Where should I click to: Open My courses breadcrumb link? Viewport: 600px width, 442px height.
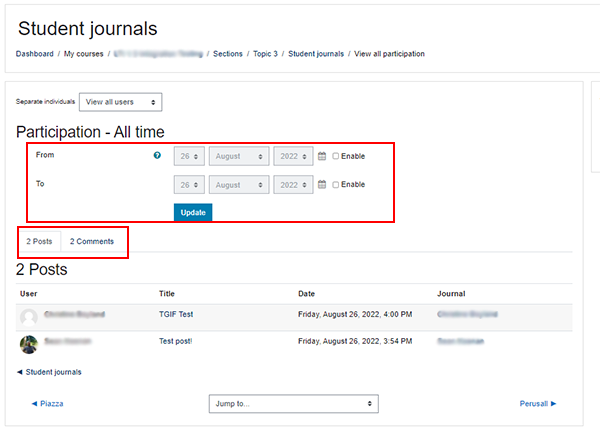tap(83, 54)
